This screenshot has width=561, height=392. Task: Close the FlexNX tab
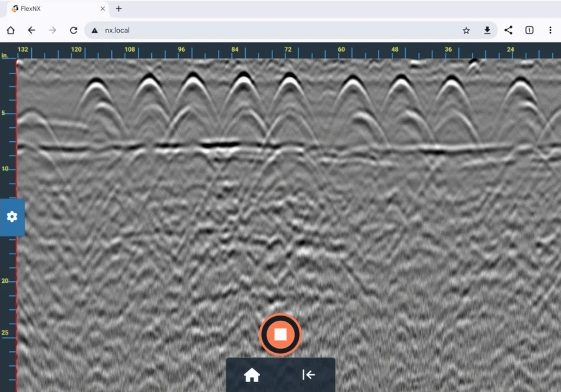tap(102, 9)
